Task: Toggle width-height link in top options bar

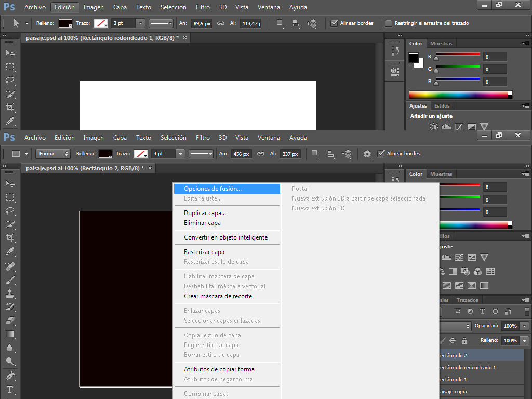Action: pyautogui.click(x=221, y=23)
